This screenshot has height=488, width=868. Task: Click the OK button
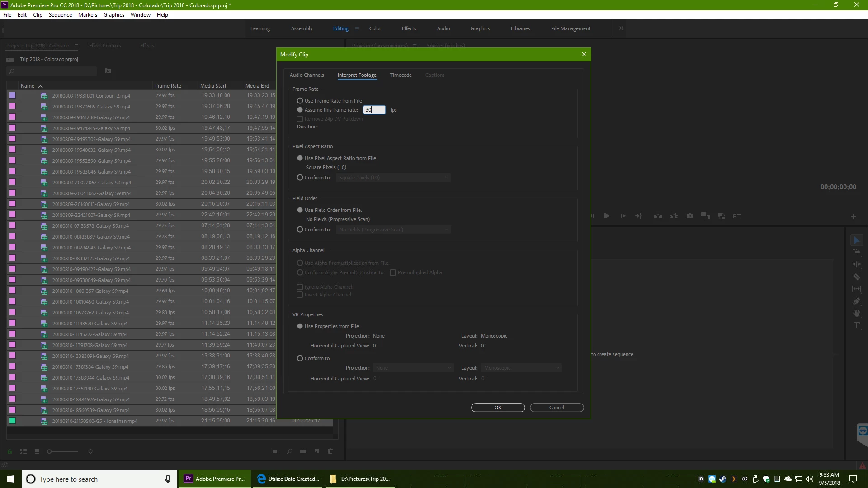click(x=498, y=408)
